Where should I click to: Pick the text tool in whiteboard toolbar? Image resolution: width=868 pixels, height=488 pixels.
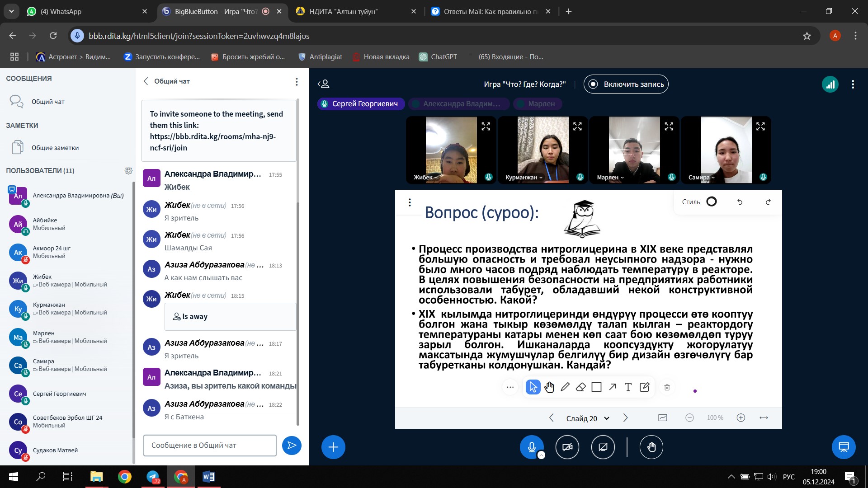click(628, 387)
